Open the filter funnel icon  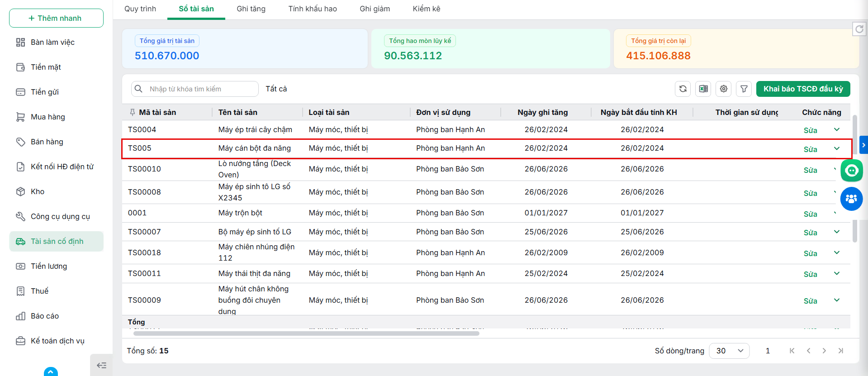click(744, 89)
